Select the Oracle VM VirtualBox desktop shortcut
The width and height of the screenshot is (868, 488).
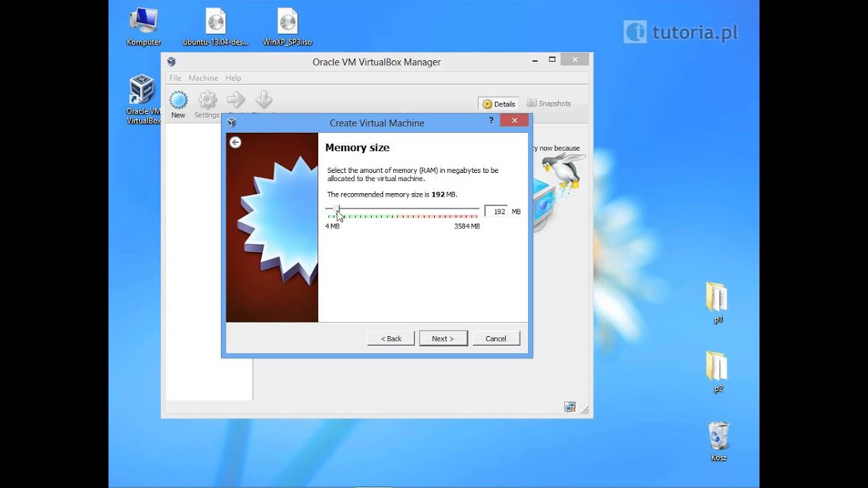click(143, 100)
